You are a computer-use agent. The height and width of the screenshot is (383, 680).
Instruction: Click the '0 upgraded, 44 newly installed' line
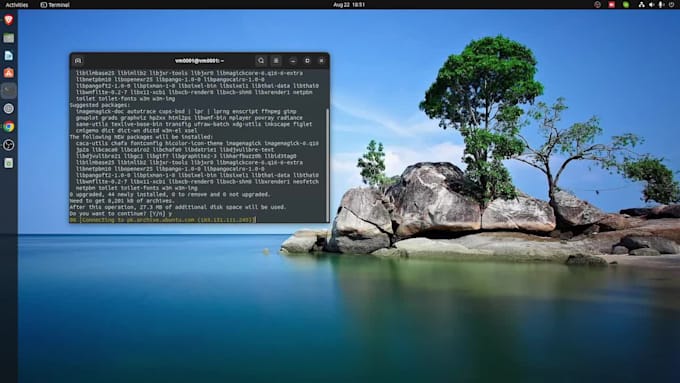(x=170, y=195)
